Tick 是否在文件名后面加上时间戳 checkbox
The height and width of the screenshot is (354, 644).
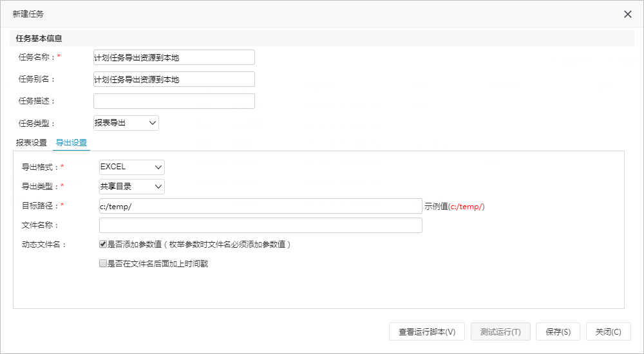(102, 264)
